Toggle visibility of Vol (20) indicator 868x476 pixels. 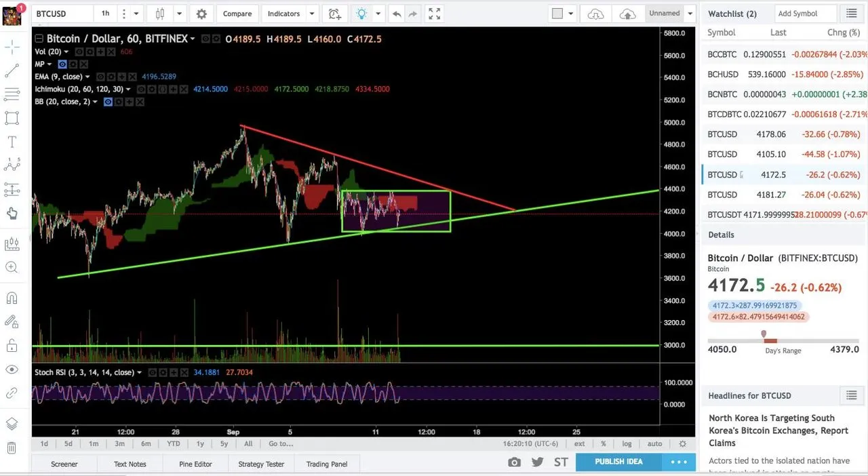point(79,52)
